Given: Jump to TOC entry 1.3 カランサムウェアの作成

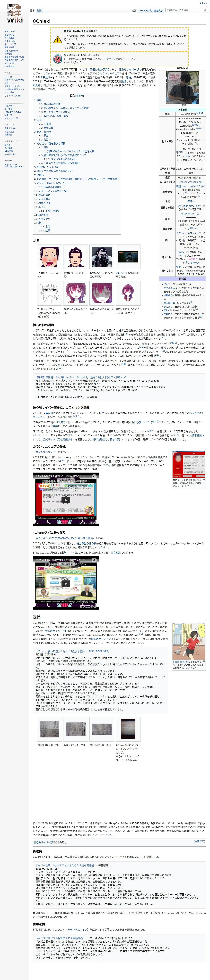Looking at the screenshot, I should coord(54,112).
